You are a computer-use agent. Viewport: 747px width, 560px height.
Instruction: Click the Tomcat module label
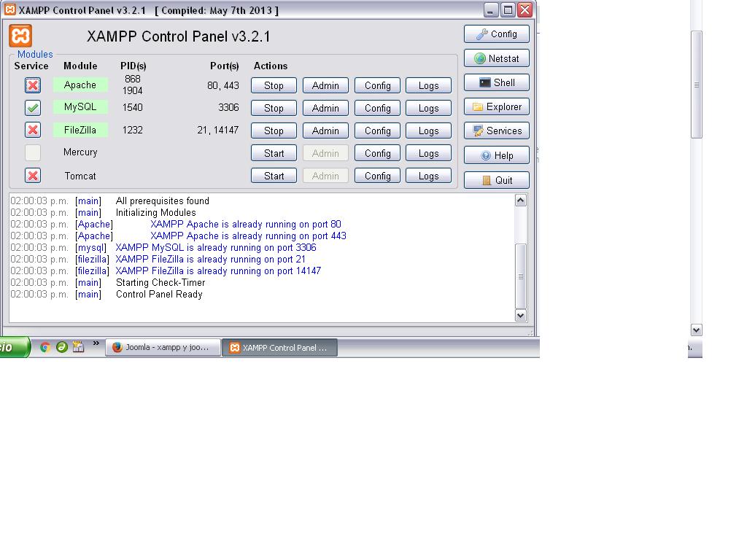tap(80, 176)
